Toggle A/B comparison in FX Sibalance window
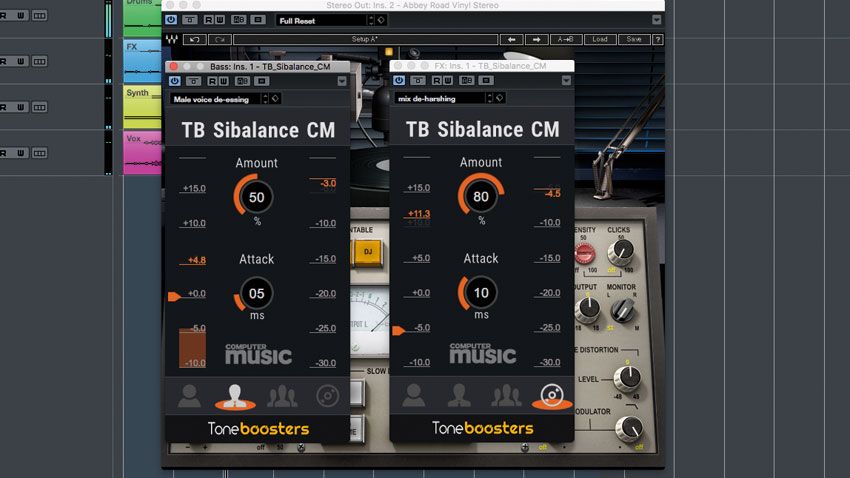Screen dimensions: 850x478 (466, 80)
